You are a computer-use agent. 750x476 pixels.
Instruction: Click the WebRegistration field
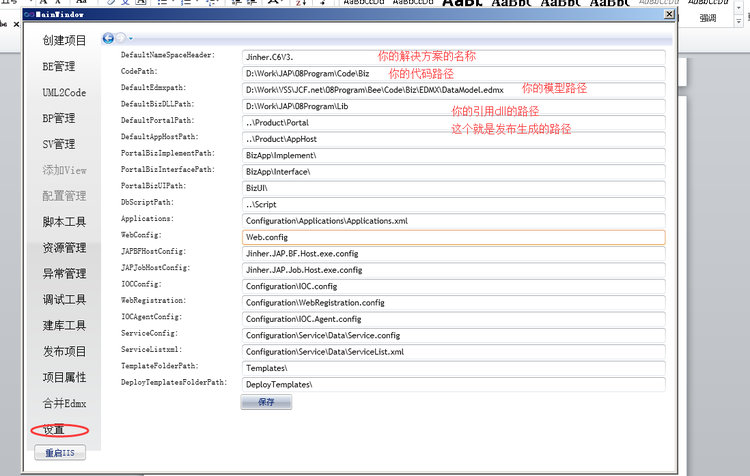[x=453, y=302]
